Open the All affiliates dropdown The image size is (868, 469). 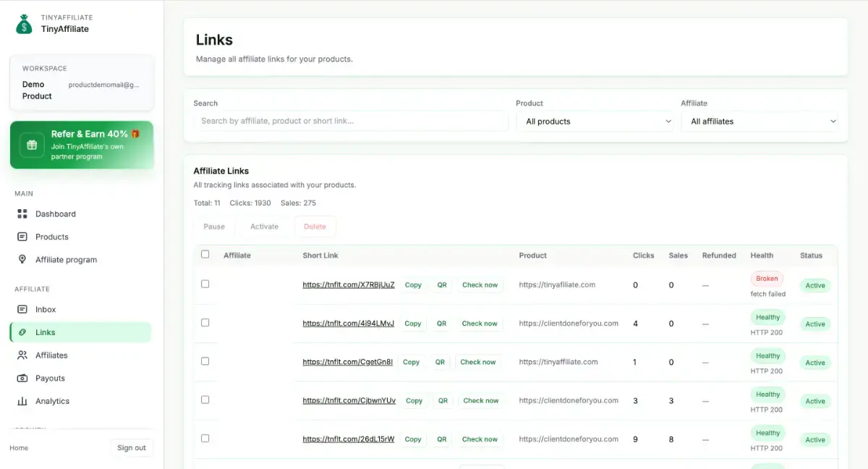coord(759,122)
